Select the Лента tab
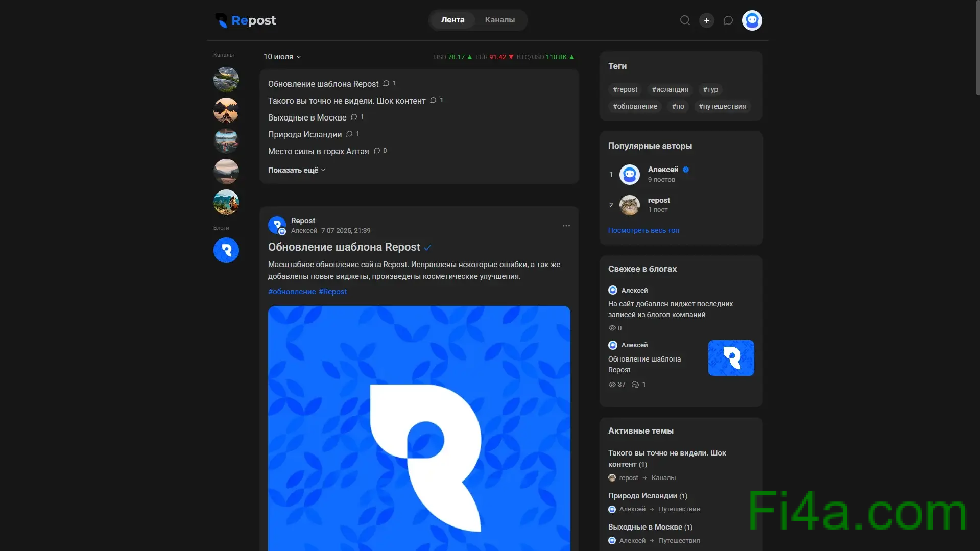This screenshot has height=551, width=980. point(452,20)
